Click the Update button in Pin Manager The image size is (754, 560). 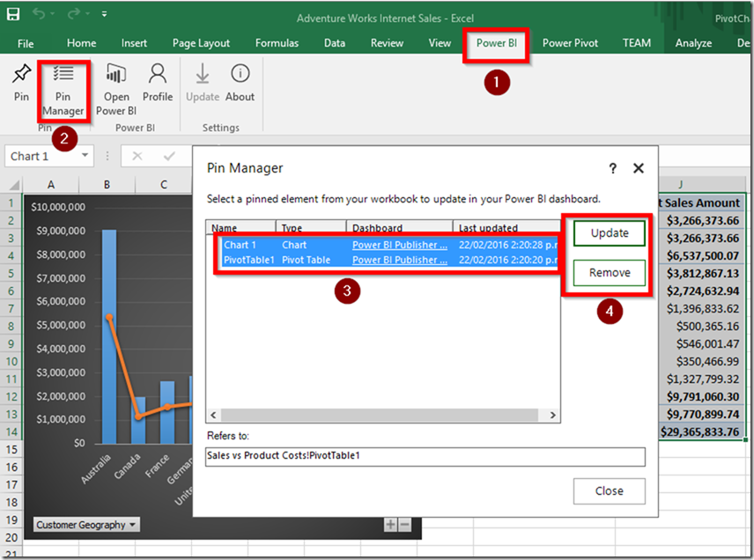(x=610, y=233)
